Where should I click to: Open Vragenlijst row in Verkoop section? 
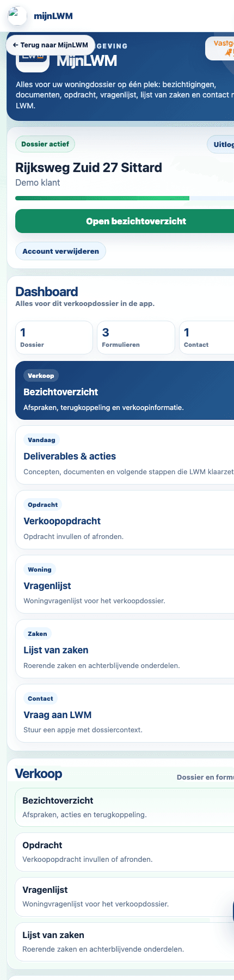click(125, 897)
